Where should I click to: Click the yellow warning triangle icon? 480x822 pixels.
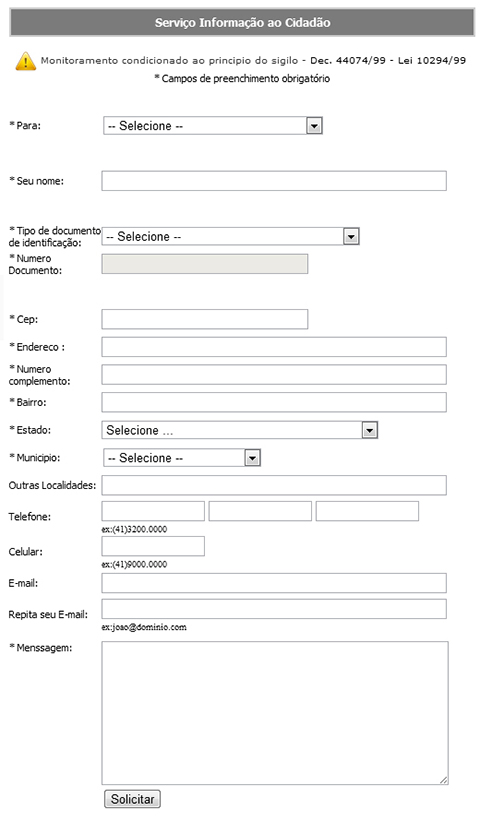click(x=26, y=61)
